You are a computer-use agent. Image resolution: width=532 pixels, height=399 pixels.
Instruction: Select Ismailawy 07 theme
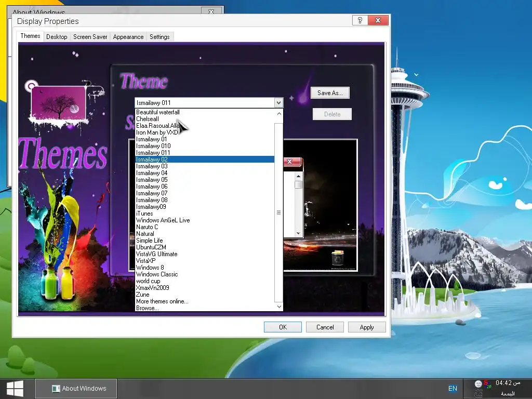point(205,193)
